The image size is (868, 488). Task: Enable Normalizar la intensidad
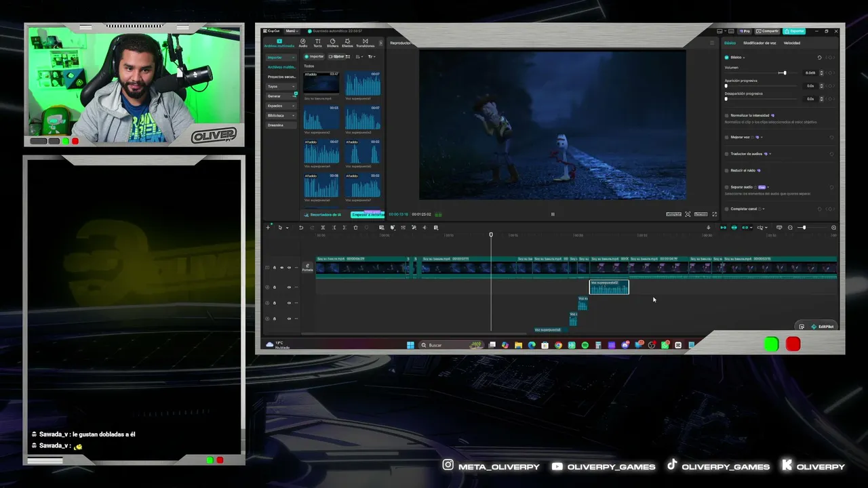[726, 116]
